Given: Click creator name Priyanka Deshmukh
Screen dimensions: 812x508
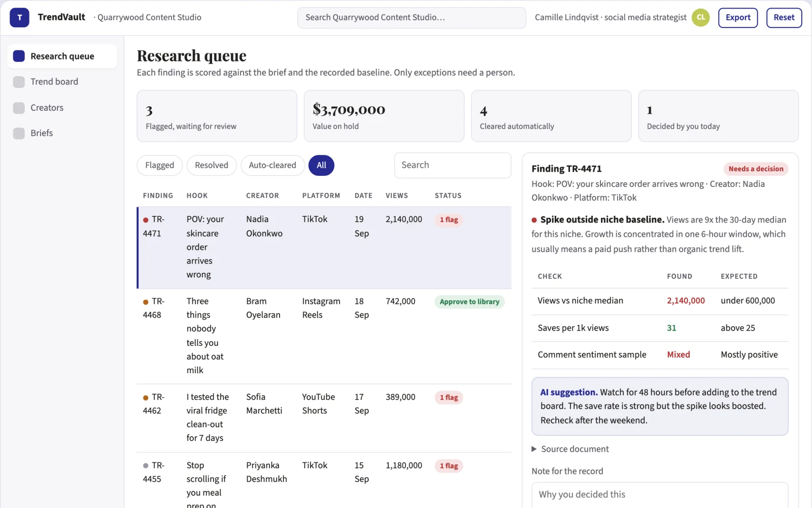Looking at the screenshot, I should [x=266, y=472].
